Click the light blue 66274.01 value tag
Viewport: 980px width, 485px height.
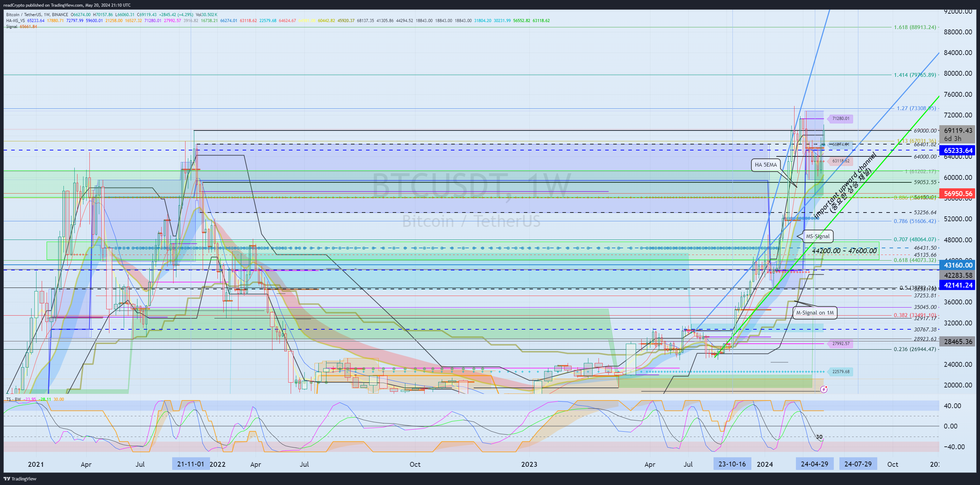[840, 144]
